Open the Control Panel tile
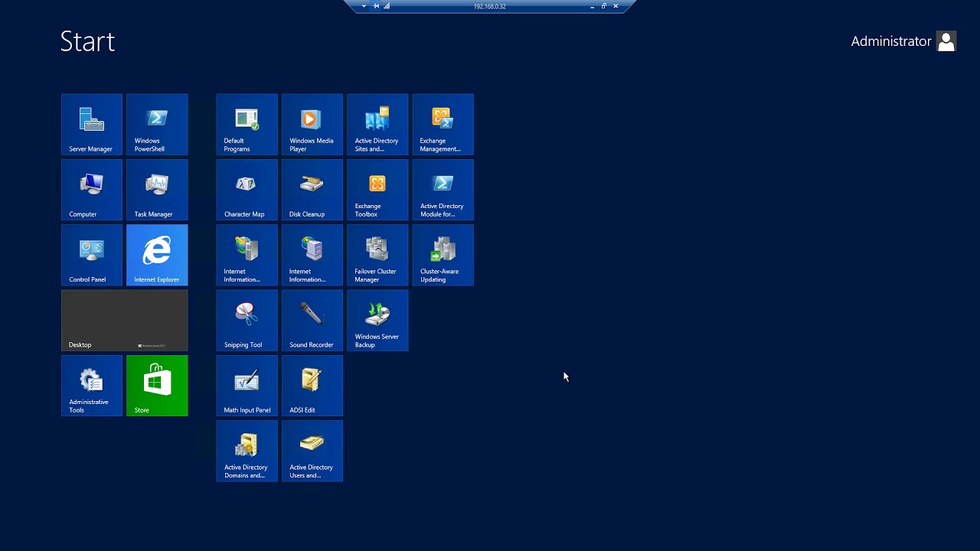 click(x=92, y=255)
